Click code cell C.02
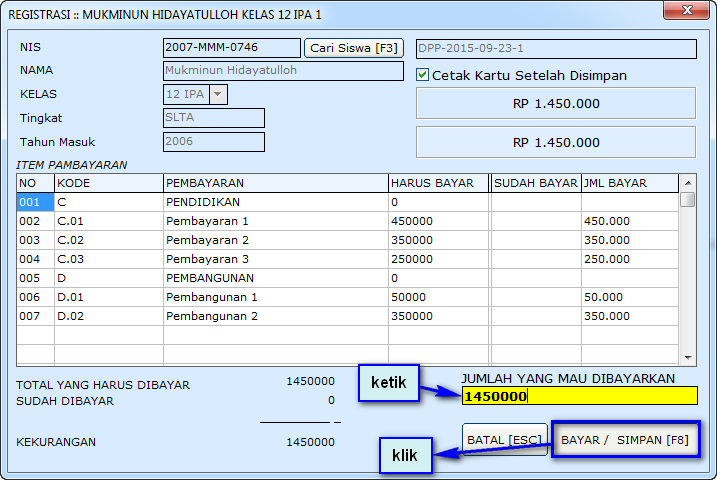Image resolution: width=717 pixels, height=480 pixels. (108, 240)
